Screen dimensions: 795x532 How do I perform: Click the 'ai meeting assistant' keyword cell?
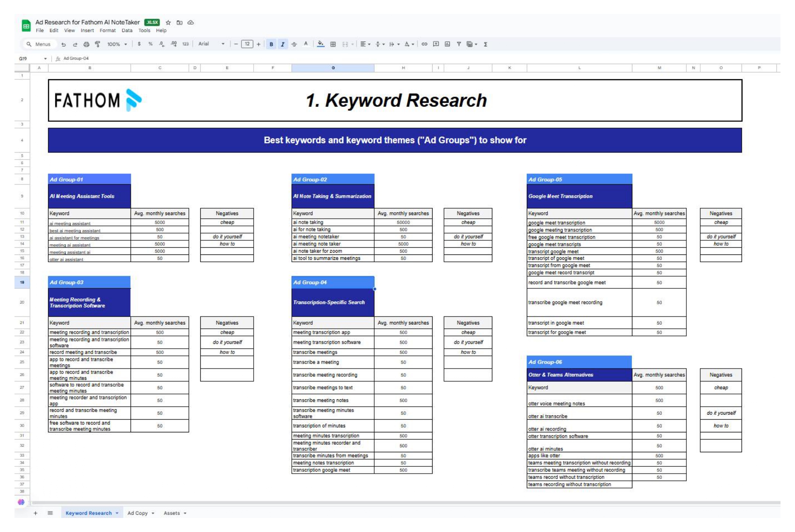tap(89, 223)
